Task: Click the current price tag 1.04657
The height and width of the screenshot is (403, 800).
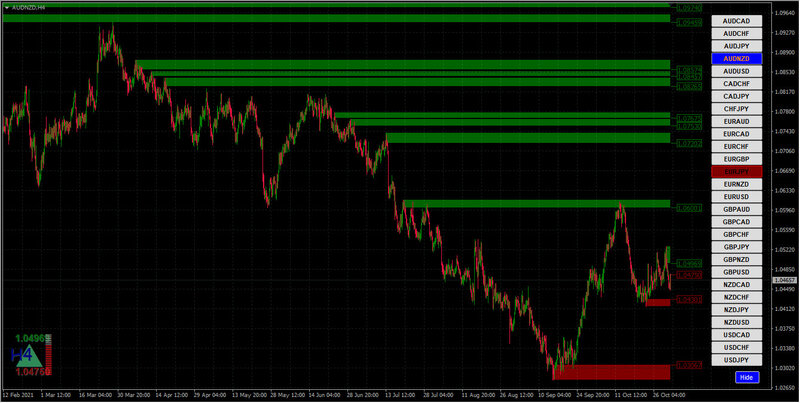Action: [x=783, y=280]
